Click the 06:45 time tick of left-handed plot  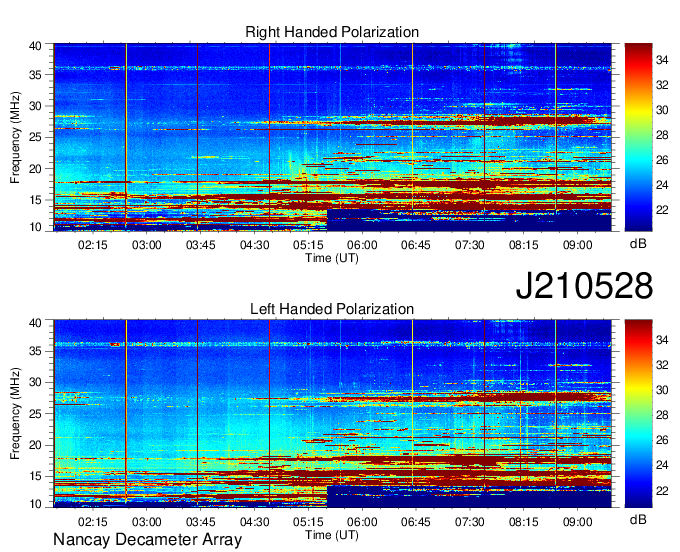415,522
